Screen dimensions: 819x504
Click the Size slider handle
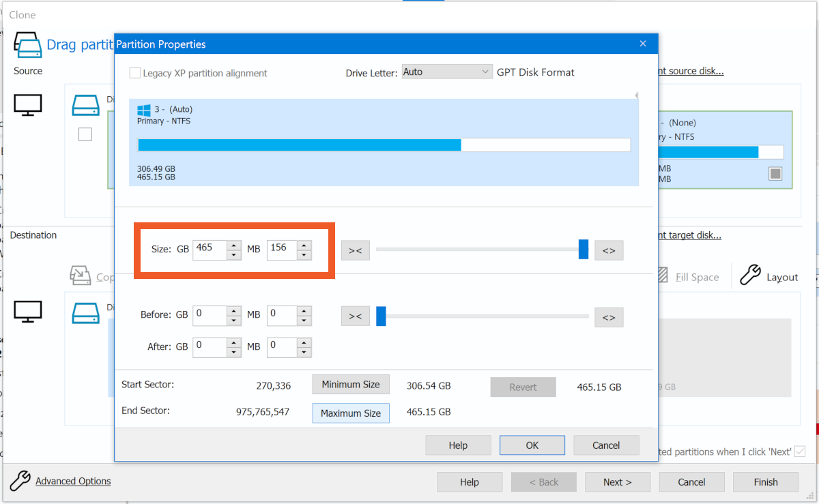point(584,250)
